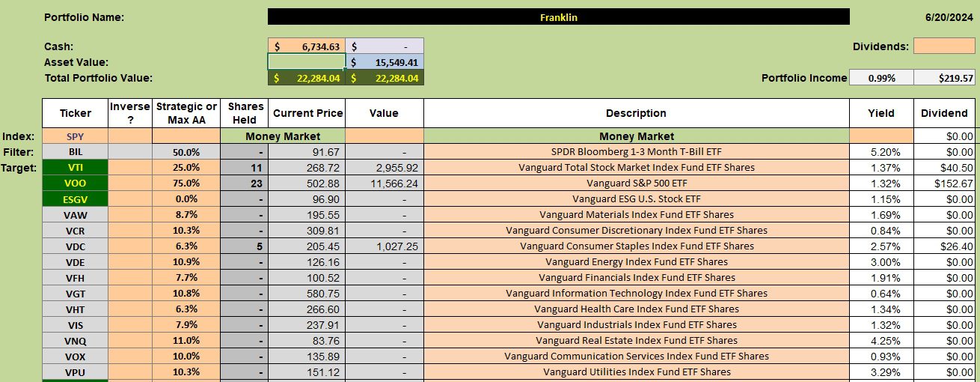Select VOO shares held value 23

(x=245, y=184)
